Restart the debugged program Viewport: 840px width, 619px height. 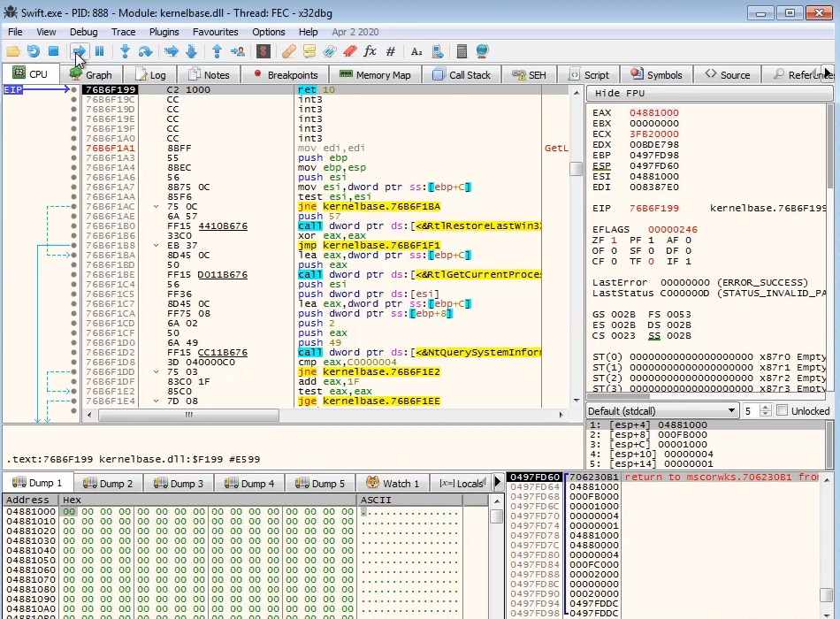33,51
